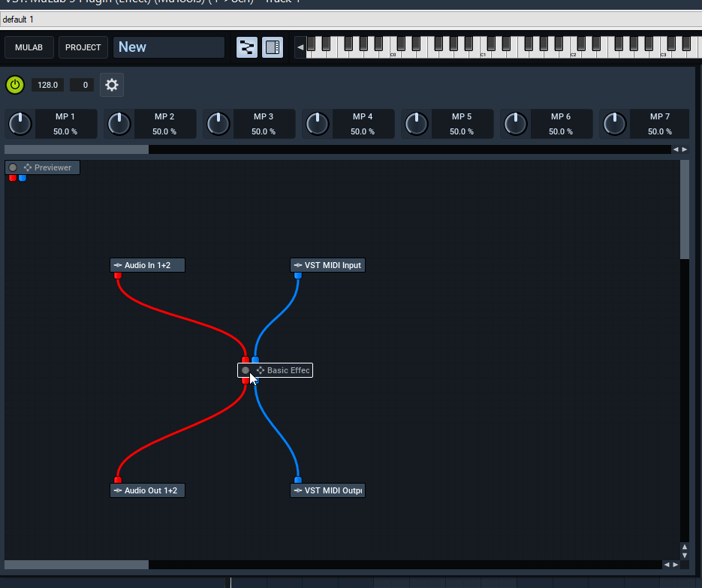The width and height of the screenshot is (702, 588).
Task: Click the move icon on Previewer module
Action: coord(28,167)
